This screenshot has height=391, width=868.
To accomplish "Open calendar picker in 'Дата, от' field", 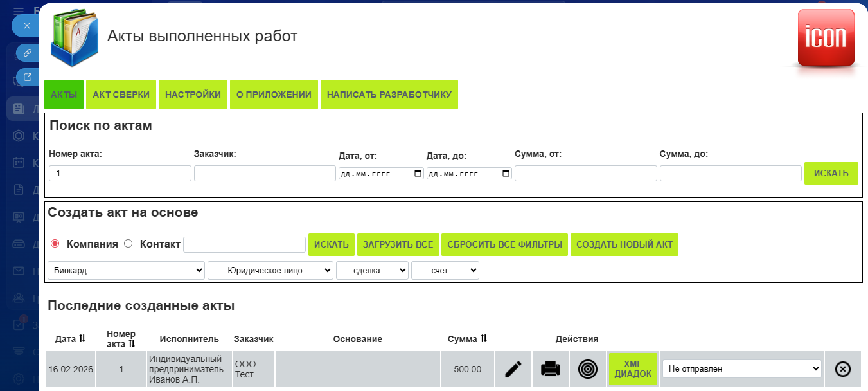I will click(418, 174).
